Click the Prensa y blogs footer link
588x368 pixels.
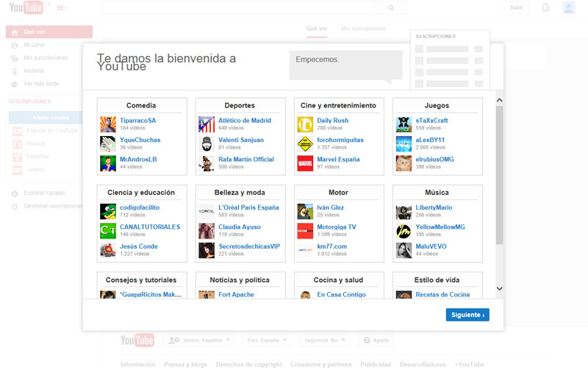[x=185, y=364]
